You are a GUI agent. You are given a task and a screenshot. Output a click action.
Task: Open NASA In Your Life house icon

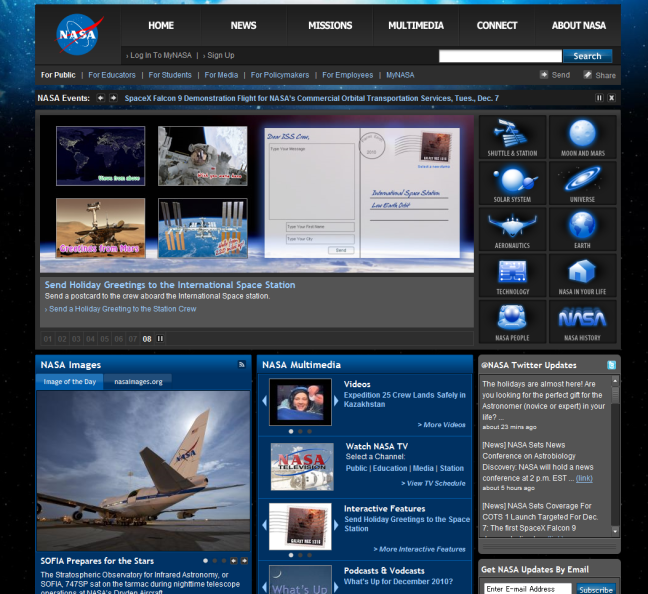[583, 276]
